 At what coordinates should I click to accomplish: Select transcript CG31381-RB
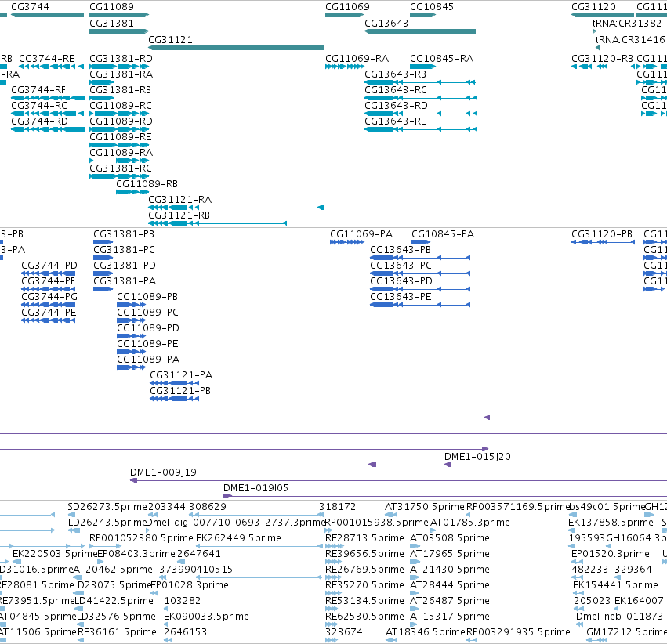pos(102,98)
